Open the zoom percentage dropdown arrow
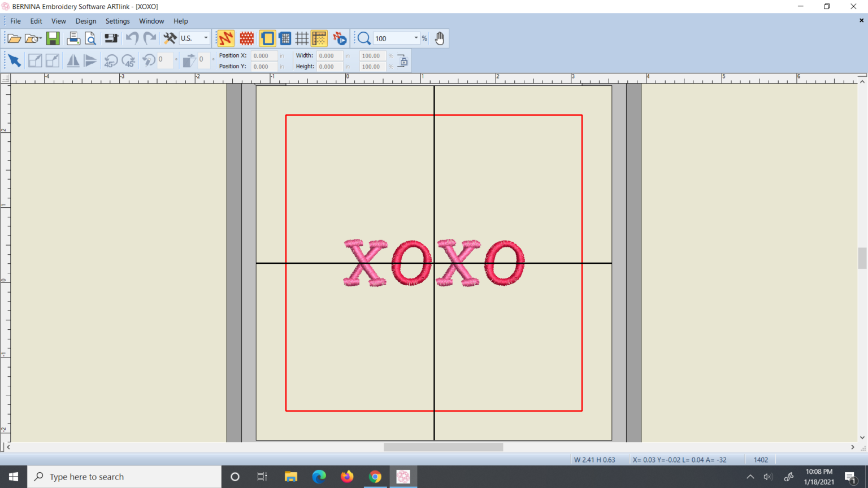 pyautogui.click(x=416, y=38)
